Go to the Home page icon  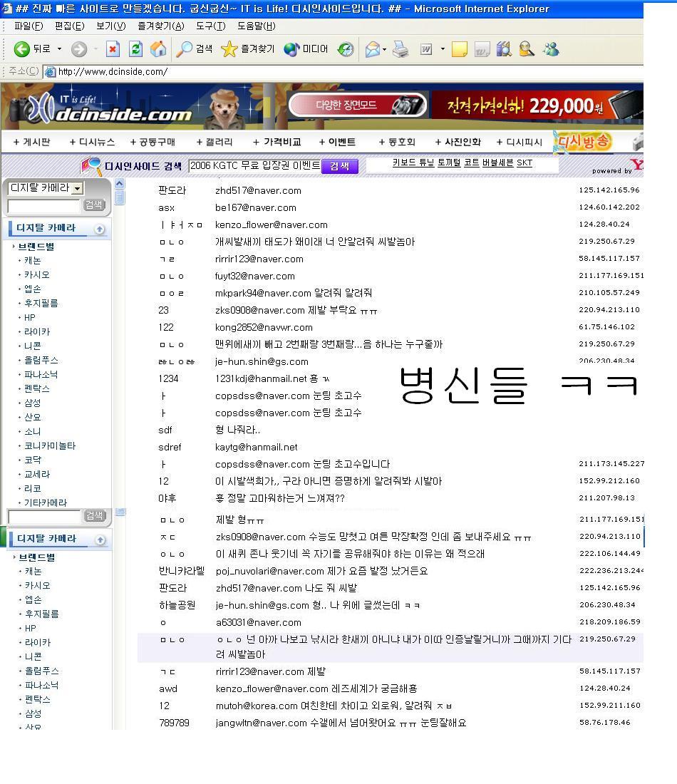158,49
